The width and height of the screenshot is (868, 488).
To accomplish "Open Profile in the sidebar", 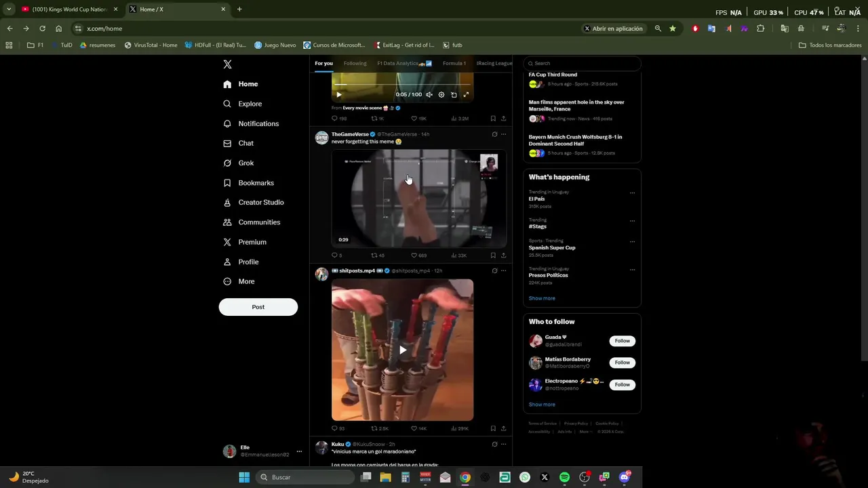I will [x=241, y=262].
